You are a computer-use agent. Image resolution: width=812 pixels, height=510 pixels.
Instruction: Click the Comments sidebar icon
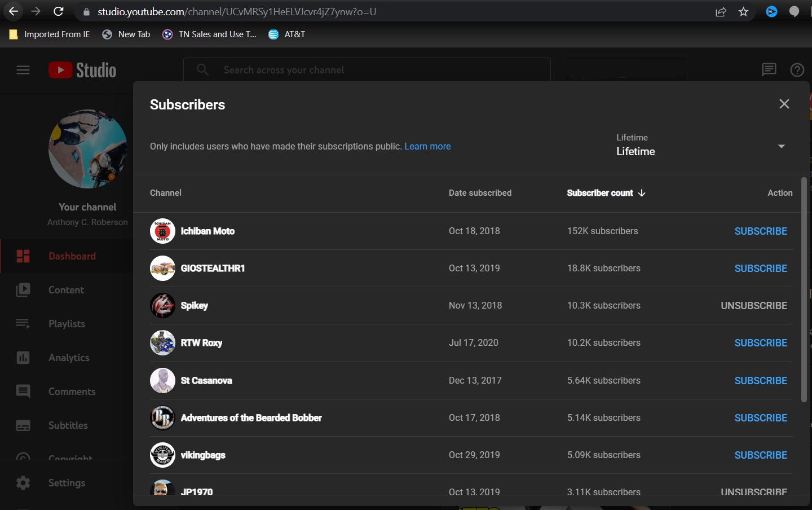[x=23, y=392]
